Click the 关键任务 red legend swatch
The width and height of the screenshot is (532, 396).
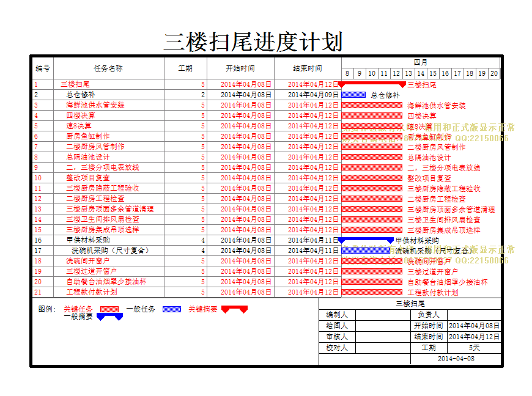[x=109, y=309]
